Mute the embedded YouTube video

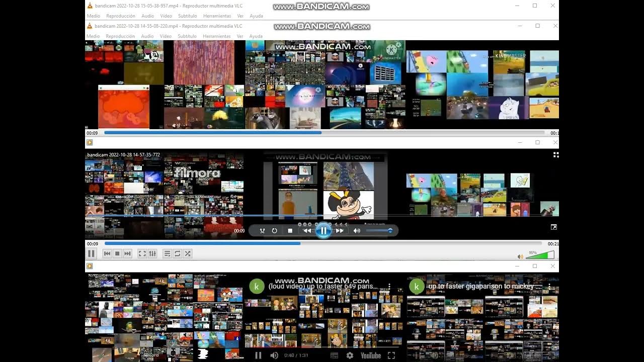[274, 355]
